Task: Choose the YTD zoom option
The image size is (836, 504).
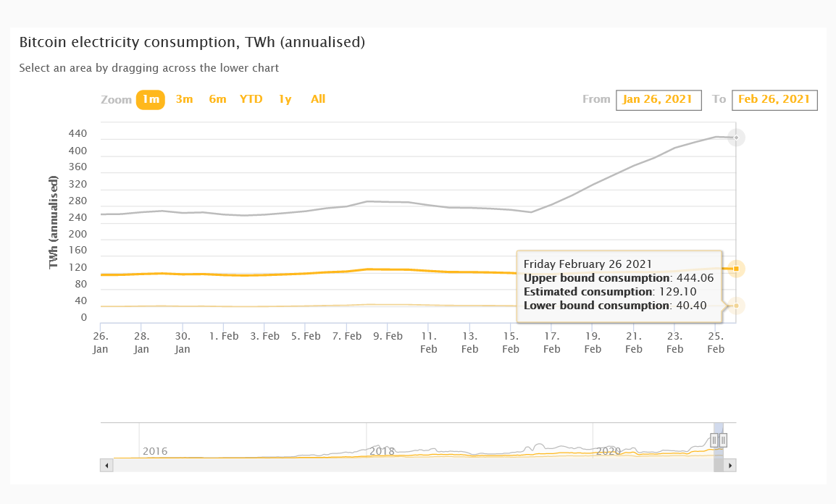Action: tap(251, 99)
